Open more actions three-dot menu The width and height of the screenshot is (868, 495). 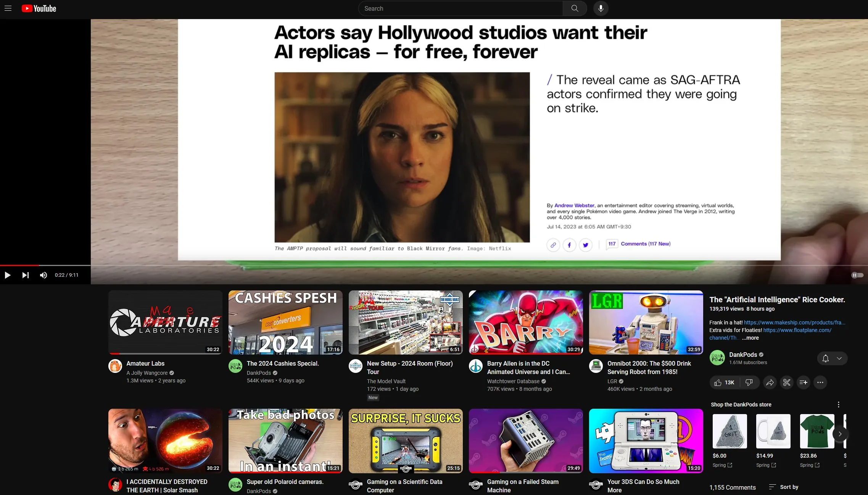[820, 382]
